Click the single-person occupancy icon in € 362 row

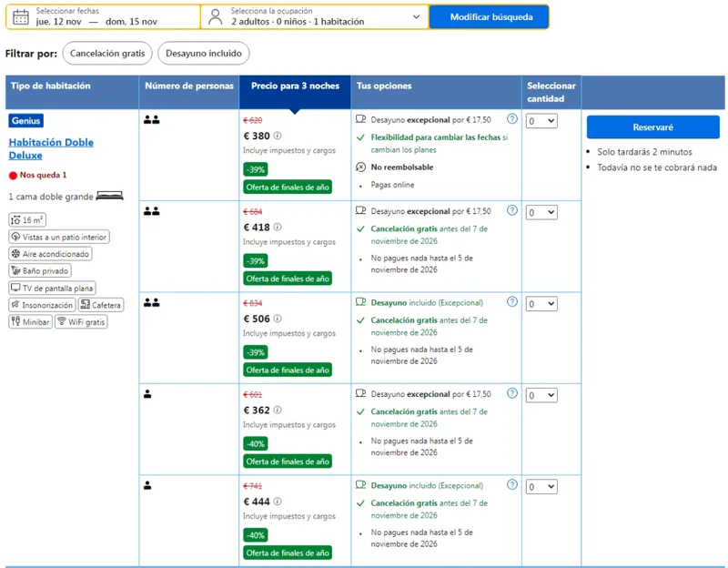147,394
